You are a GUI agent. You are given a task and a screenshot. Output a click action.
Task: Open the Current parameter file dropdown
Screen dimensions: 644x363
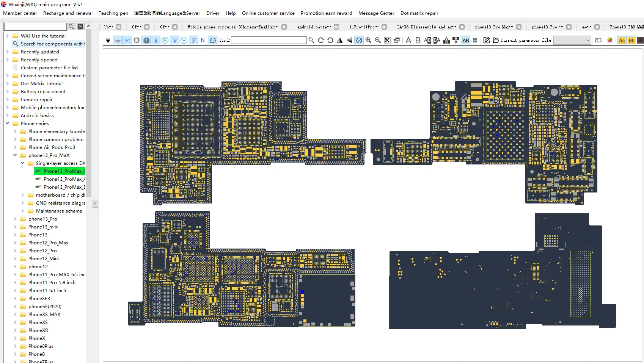tap(572, 40)
